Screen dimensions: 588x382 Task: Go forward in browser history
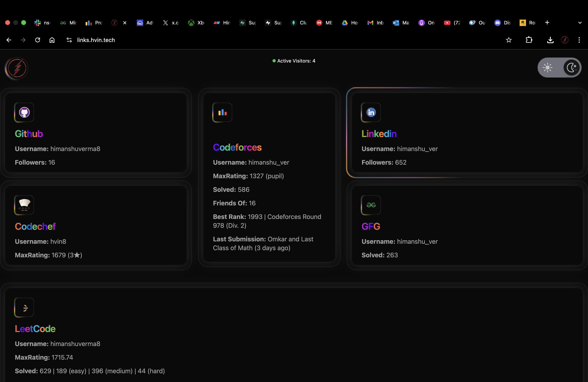[23, 40]
